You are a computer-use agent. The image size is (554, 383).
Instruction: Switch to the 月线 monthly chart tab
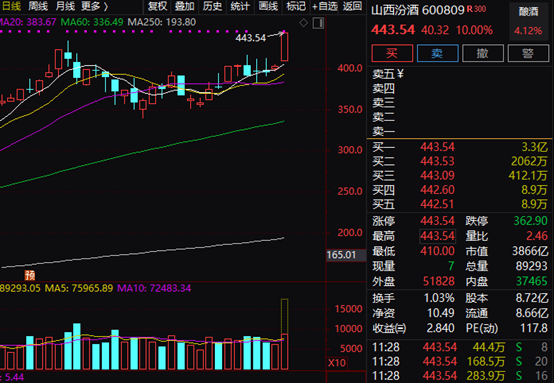click(65, 6)
